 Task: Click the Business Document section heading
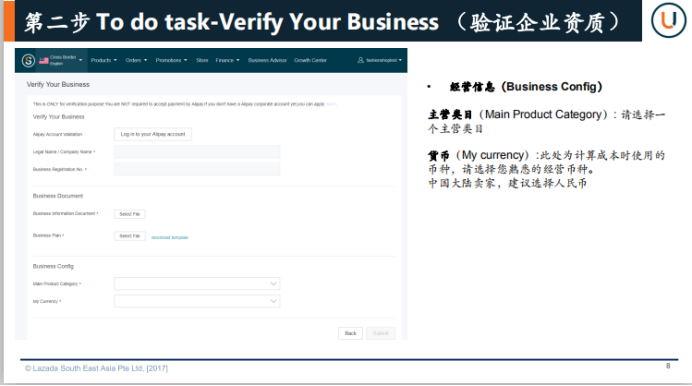pos(58,196)
